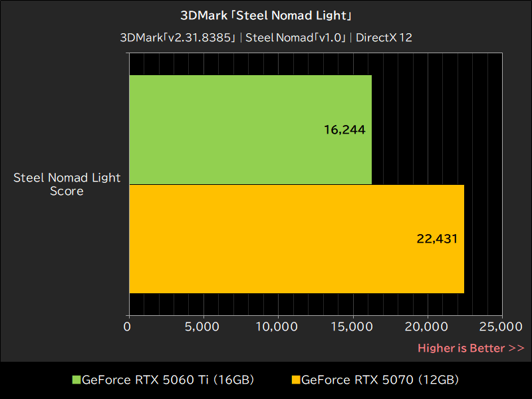Select the chart title Steel Nomad Light
The height and width of the screenshot is (399, 532).
pyautogui.click(x=266, y=15)
